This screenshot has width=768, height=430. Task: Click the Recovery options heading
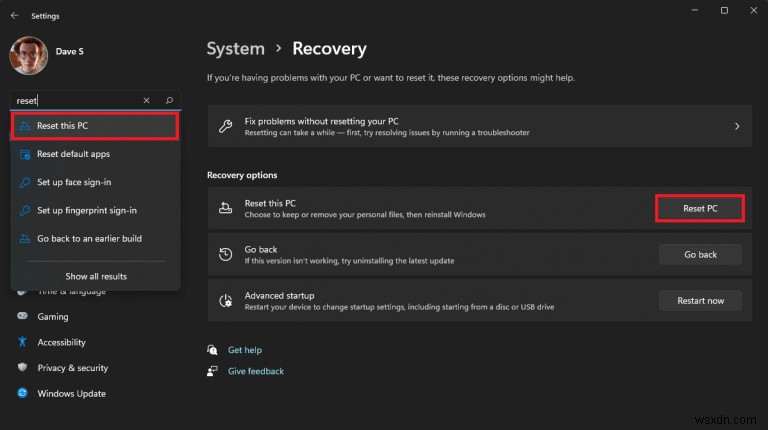pyautogui.click(x=242, y=175)
